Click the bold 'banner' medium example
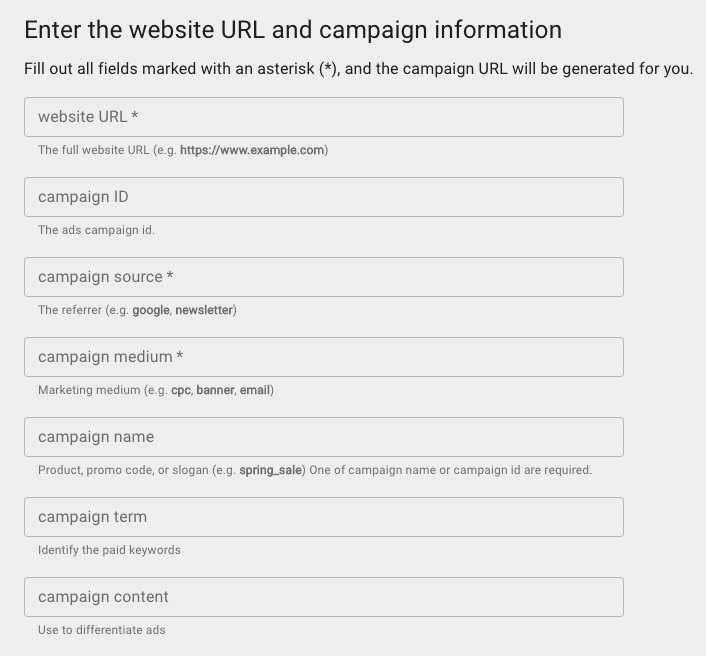Screen dimensions: 706x656 215,390
